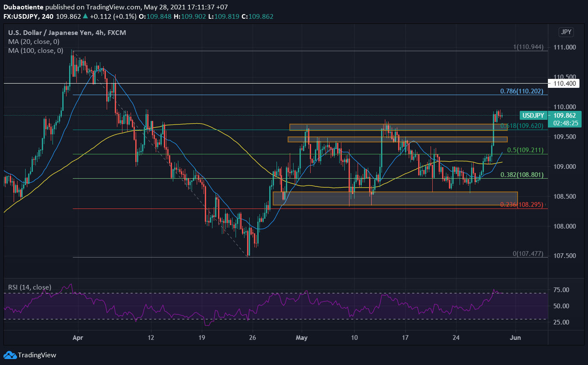Click the 109.862 last price label
Screen dimensions: 588x365
(x=565, y=115)
